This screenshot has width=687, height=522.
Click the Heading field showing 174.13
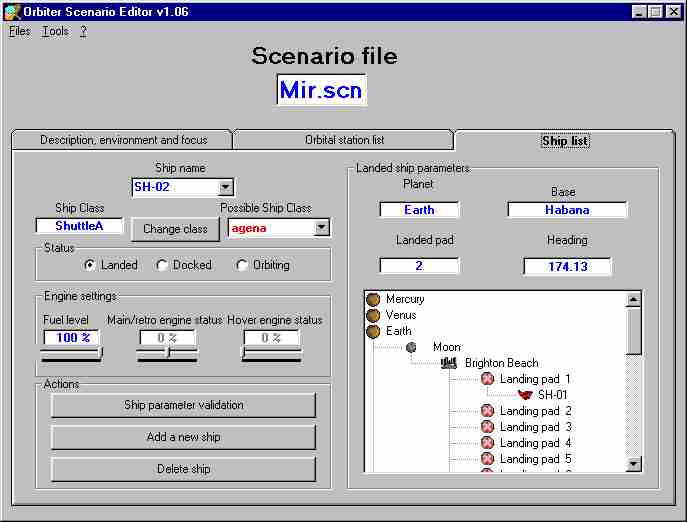click(567, 266)
